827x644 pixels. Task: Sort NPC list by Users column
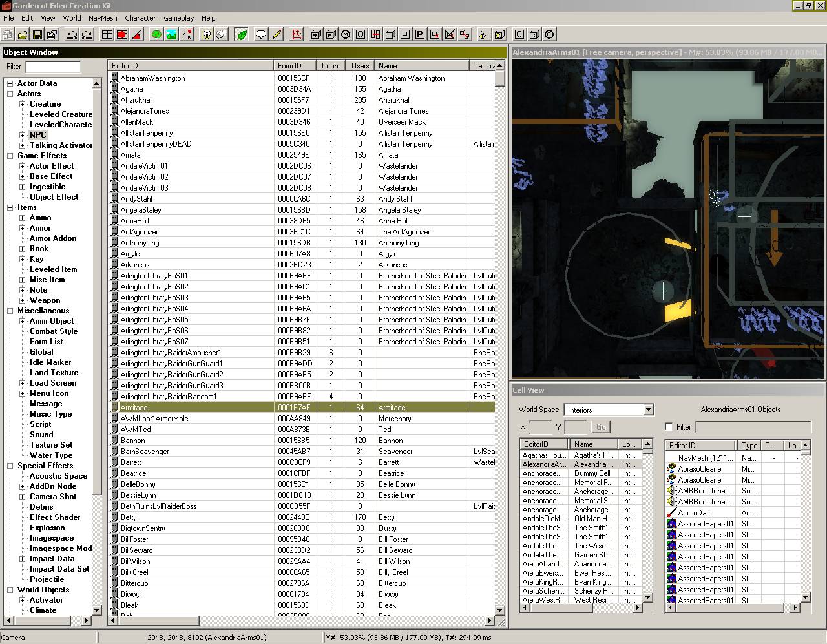(x=360, y=66)
